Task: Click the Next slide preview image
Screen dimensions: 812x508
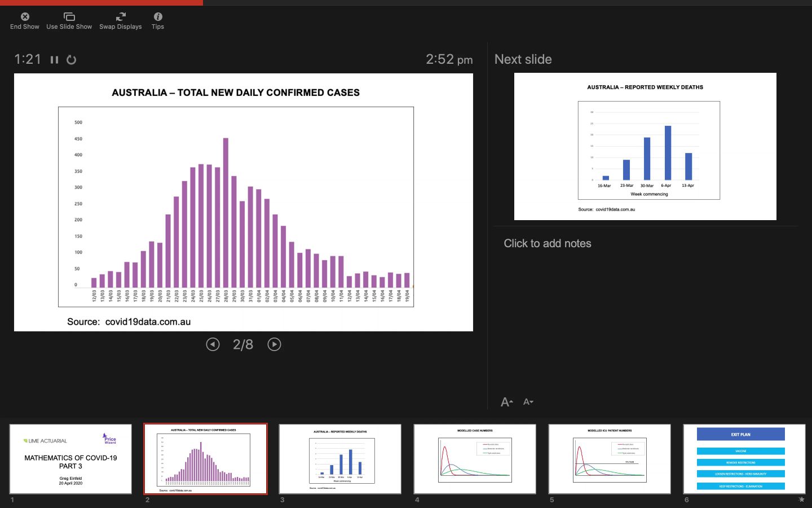Action: [645, 146]
